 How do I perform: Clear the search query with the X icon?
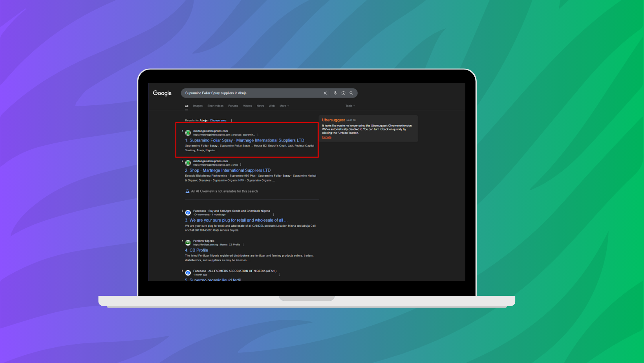[x=325, y=93]
